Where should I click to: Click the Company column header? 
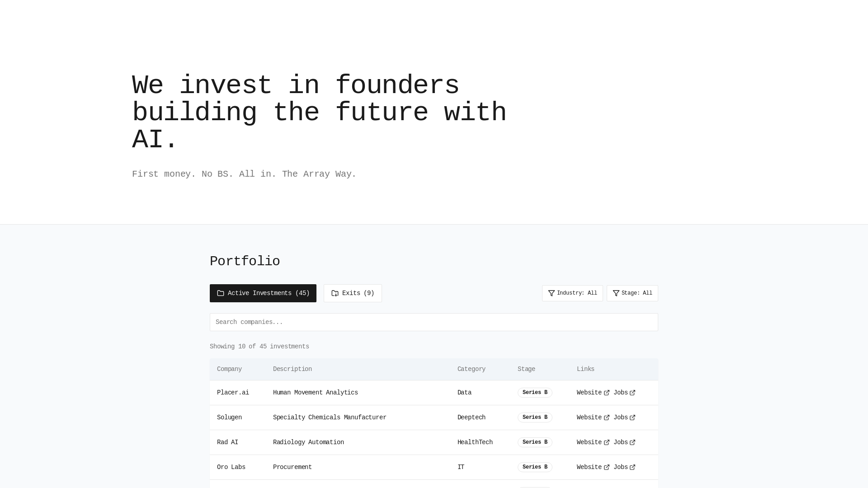click(x=229, y=369)
